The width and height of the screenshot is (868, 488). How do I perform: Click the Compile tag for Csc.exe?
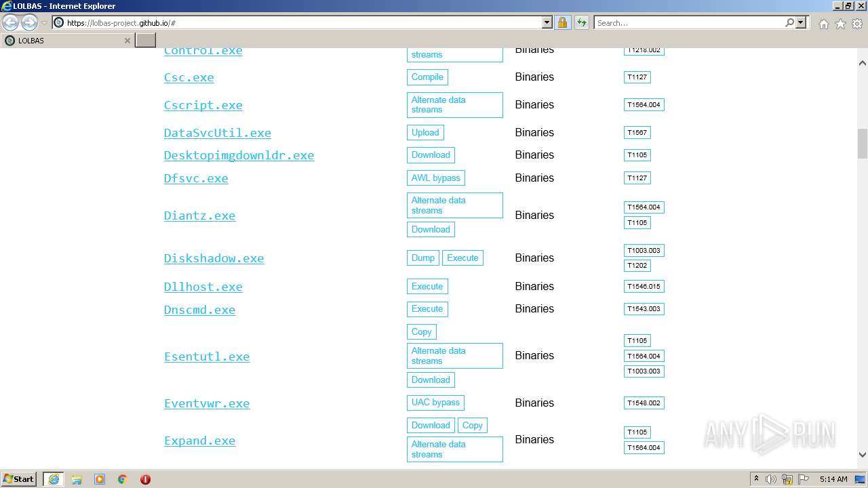pyautogui.click(x=427, y=77)
